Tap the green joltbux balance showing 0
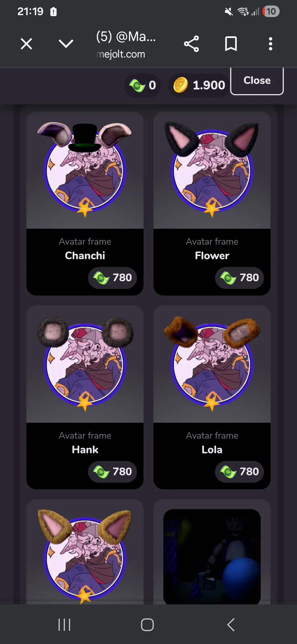 pyautogui.click(x=143, y=85)
